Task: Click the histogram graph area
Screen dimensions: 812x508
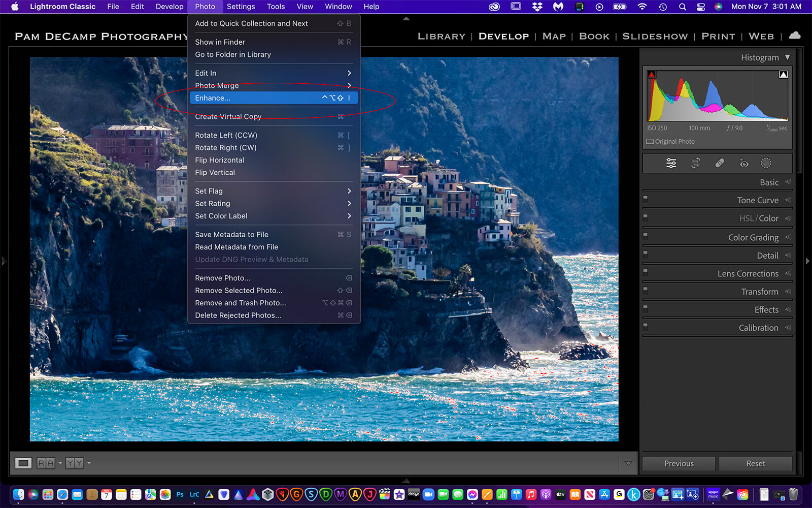Action: [x=717, y=97]
